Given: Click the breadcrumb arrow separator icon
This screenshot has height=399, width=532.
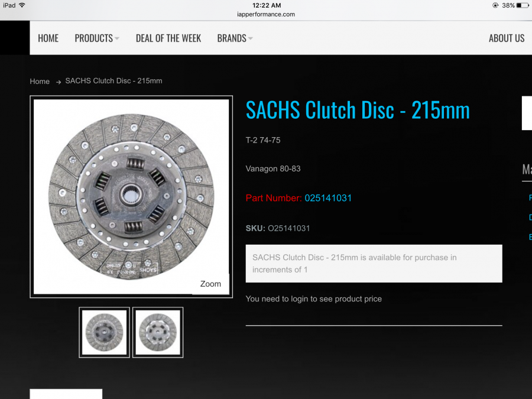Looking at the screenshot, I should pos(59,82).
